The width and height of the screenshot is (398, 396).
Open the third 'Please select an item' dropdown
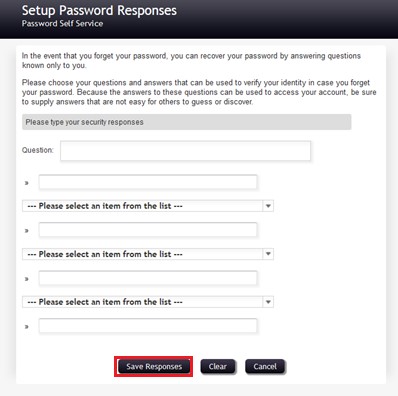148,302
